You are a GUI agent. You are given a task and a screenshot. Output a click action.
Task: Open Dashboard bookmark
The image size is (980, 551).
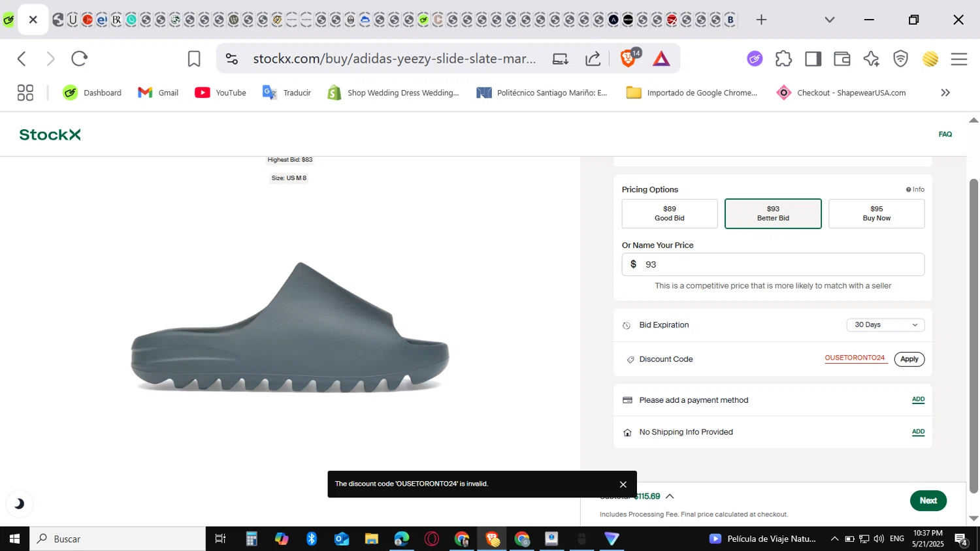point(92,93)
